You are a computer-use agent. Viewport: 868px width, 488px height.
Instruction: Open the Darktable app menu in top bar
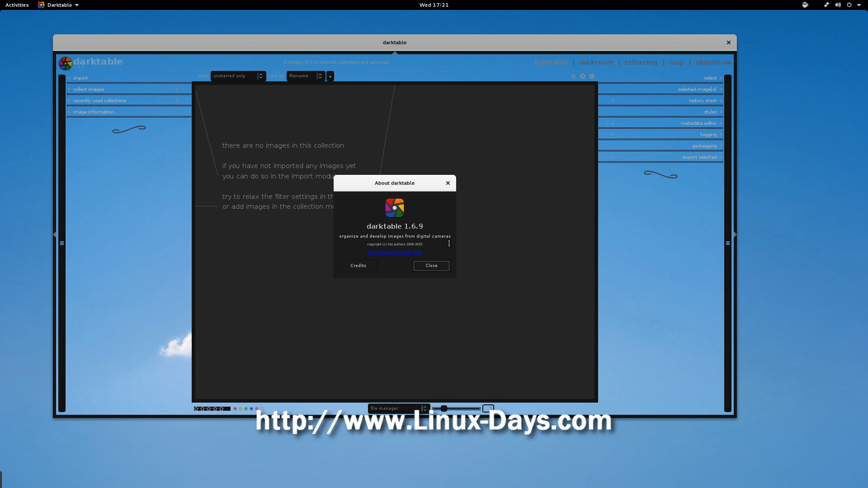[59, 5]
